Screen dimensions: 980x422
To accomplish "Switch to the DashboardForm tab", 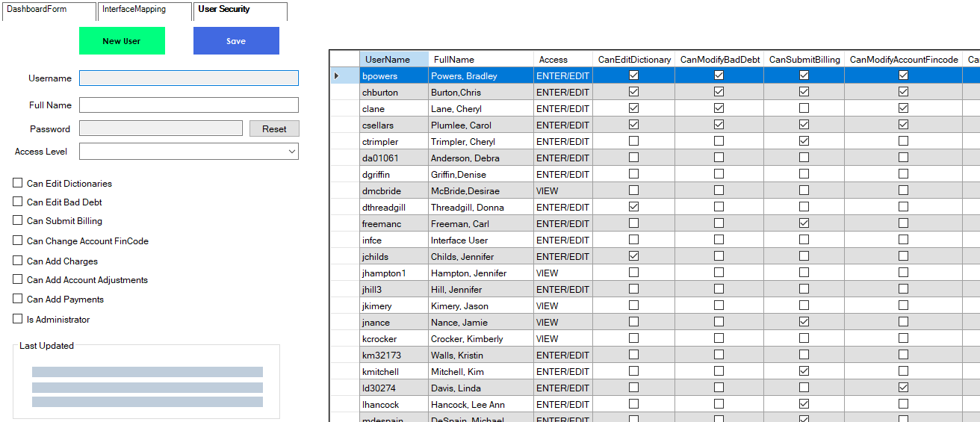I will pyautogui.click(x=37, y=10).
